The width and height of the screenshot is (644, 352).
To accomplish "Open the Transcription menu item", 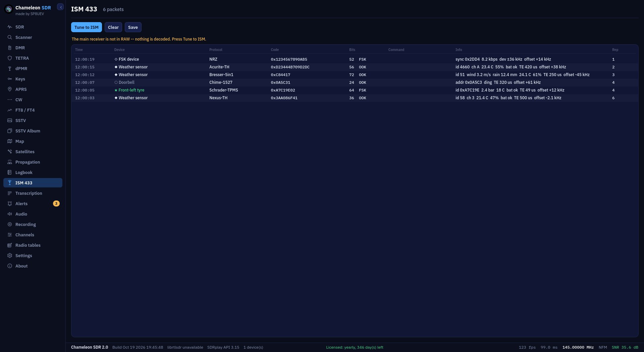I will [33, 193].
